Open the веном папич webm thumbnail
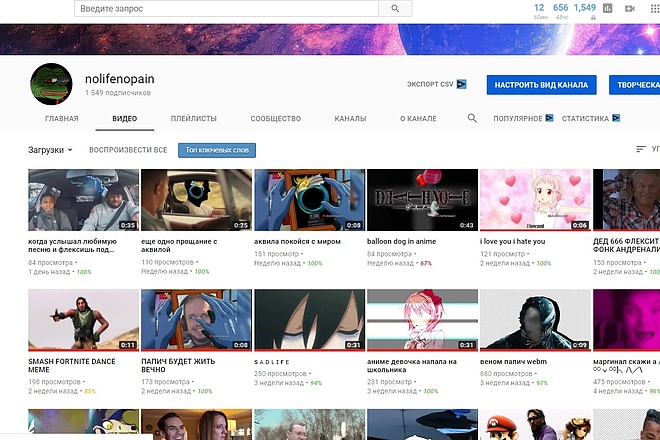 [535, 320]
